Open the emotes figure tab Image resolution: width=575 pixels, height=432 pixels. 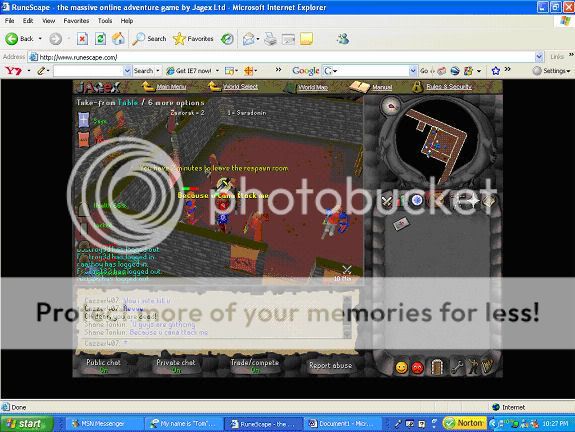pyautogui.click(x=472, y=367)
